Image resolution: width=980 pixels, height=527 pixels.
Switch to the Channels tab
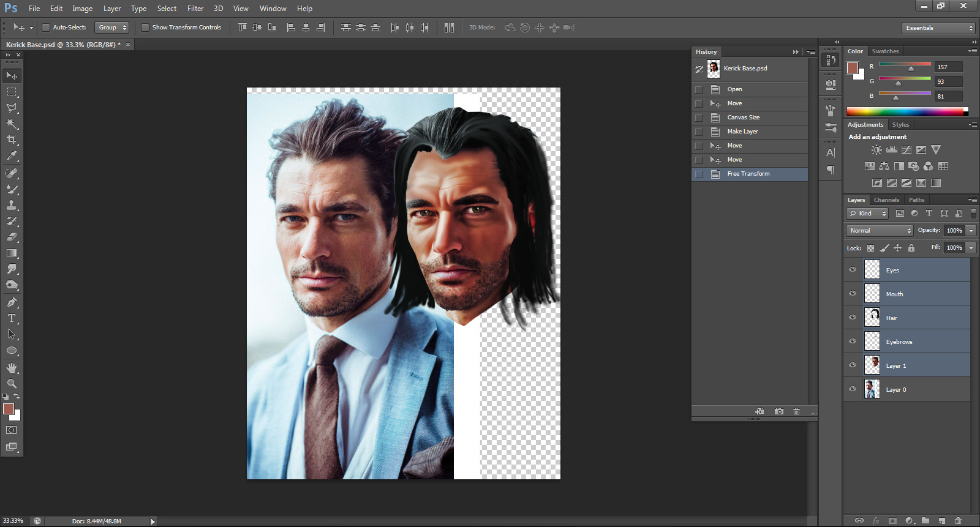[x=886, y=200]
